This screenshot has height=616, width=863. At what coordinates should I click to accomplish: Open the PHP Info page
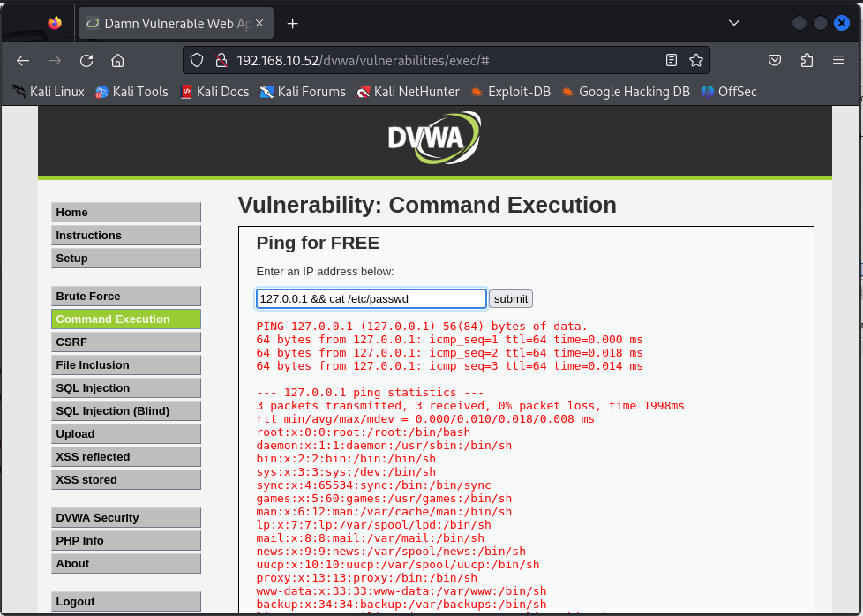(x=126, y=541)
